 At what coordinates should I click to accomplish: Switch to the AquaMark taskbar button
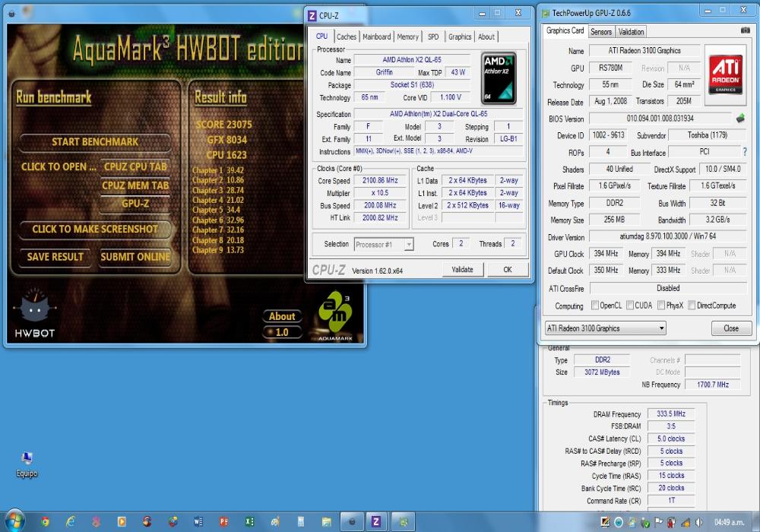pos(351,522)
